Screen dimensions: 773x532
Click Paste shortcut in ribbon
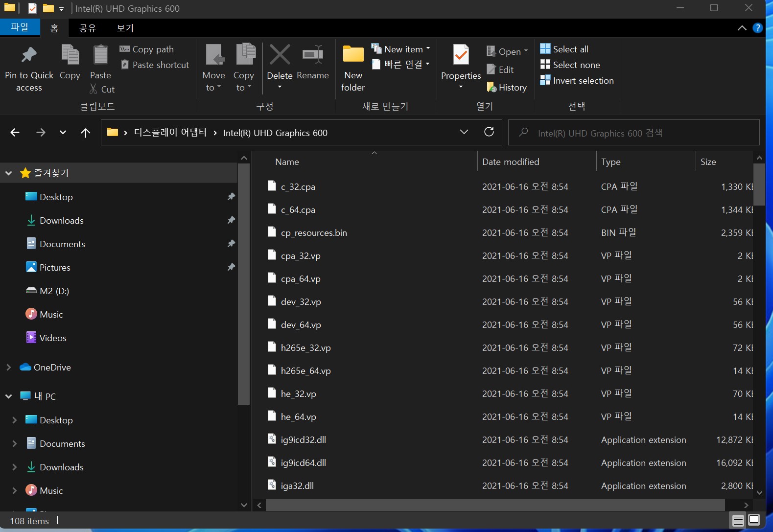tap(155, 65)
